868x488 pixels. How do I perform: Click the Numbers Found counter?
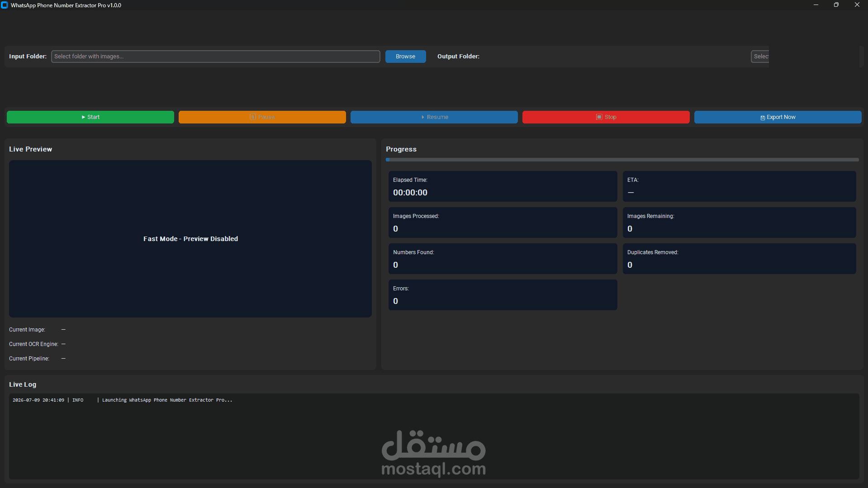coord(503,259)
